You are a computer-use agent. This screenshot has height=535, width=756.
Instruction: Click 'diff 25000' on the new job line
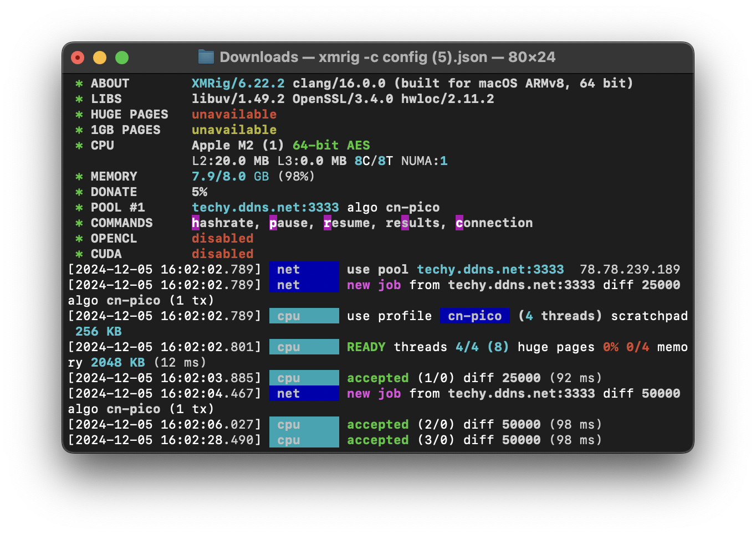[642, 285]
